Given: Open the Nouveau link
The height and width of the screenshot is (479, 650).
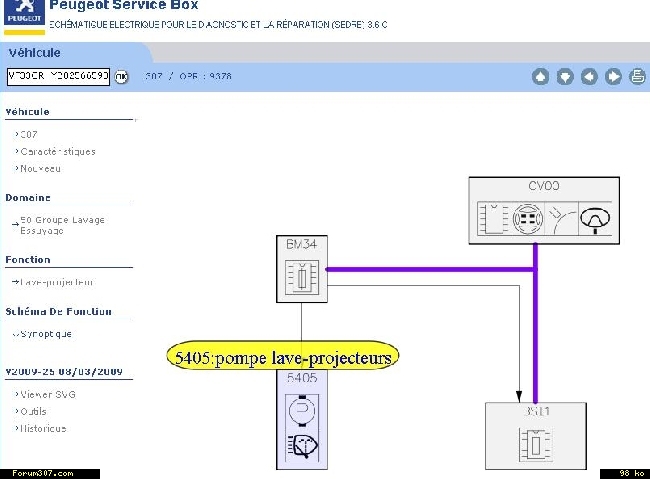Looking at the screenshot, I should [40, 169].
